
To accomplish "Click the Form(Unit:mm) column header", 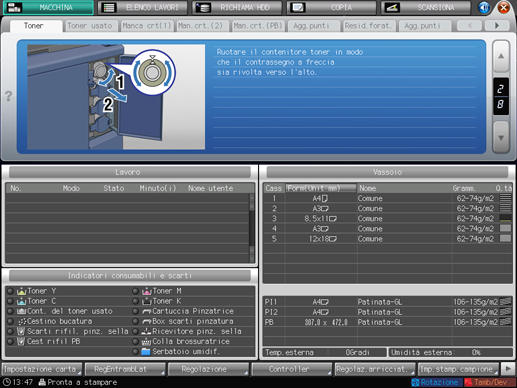I will (321, 188).
